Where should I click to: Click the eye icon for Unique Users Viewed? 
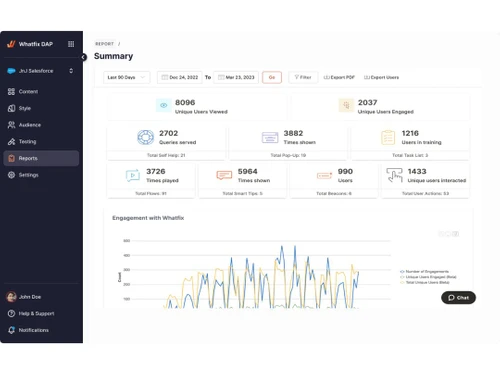tap(164, 105)
